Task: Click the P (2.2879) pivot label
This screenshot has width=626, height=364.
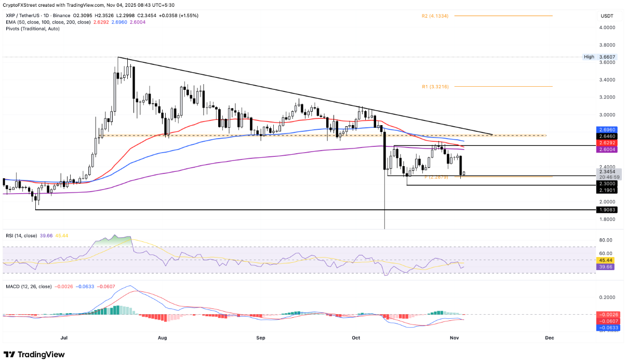Action: tap(437, 177)
